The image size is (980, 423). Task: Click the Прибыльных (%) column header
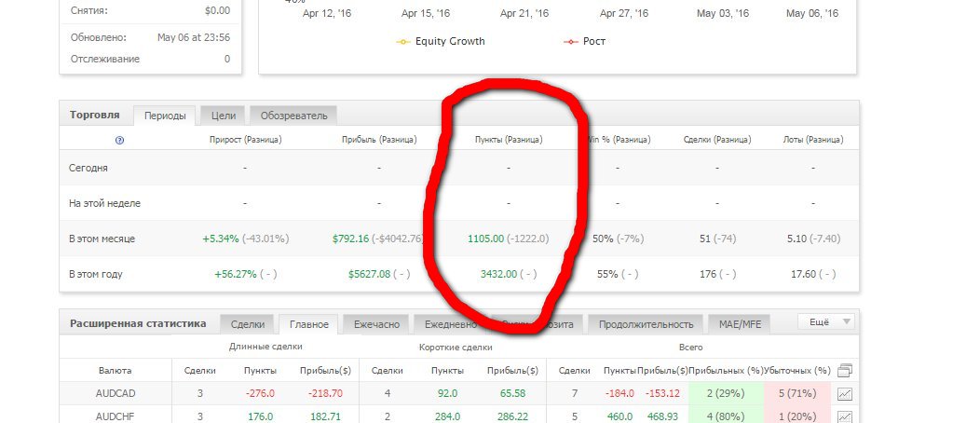[x=727, y=371]
